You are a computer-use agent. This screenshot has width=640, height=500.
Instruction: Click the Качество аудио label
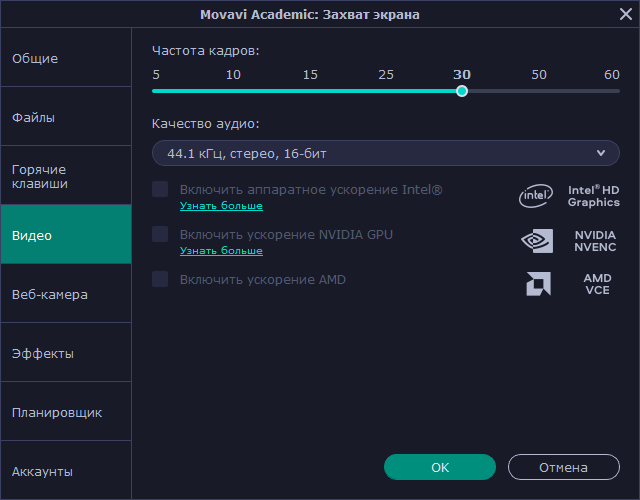206,123
